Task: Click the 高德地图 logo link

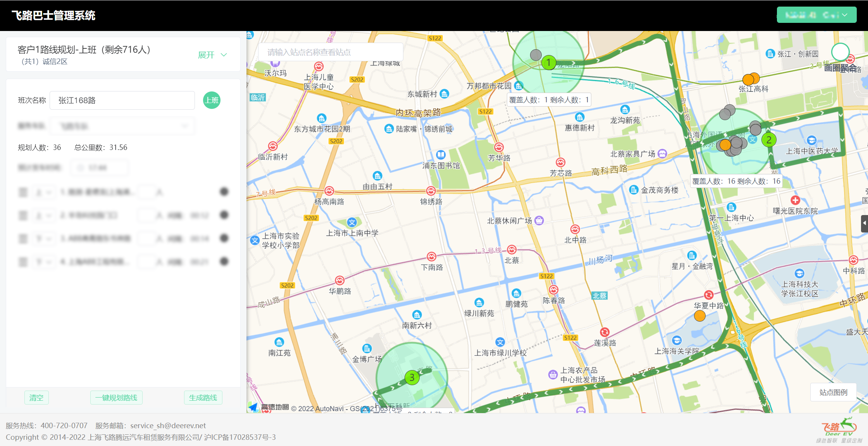Action: tap(269, 407)
